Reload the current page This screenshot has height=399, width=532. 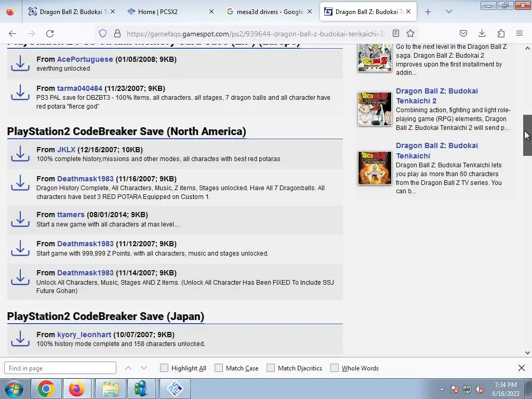[x=50, y=33]
